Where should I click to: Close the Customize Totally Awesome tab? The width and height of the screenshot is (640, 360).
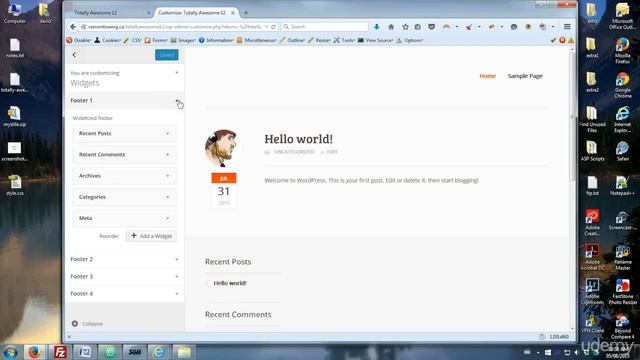click(x=233, y=13)
